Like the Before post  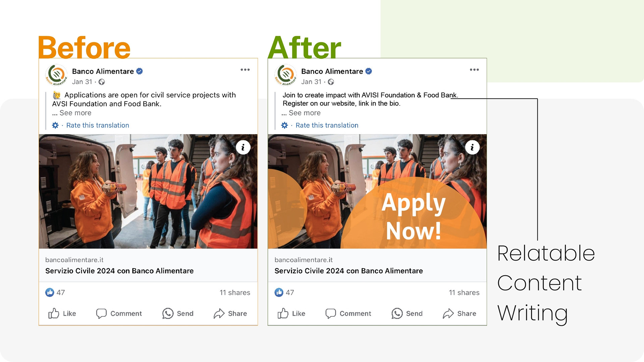pos(62,313)
